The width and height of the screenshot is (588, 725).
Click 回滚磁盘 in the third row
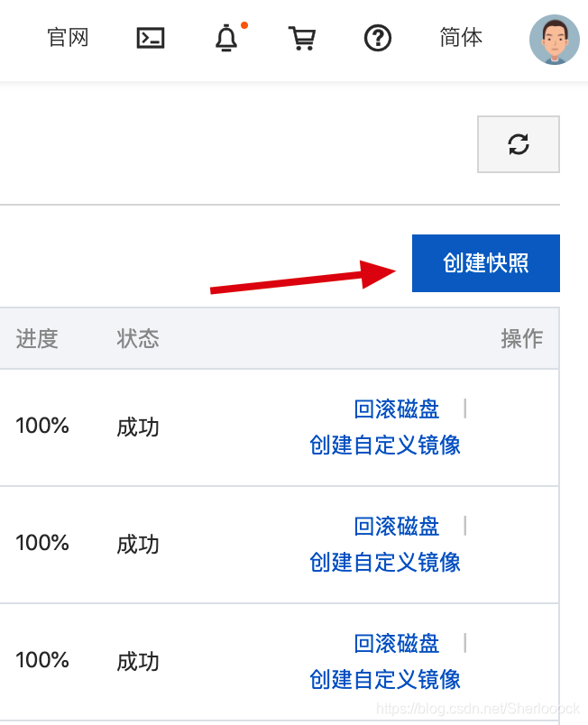tap(397, 644)
